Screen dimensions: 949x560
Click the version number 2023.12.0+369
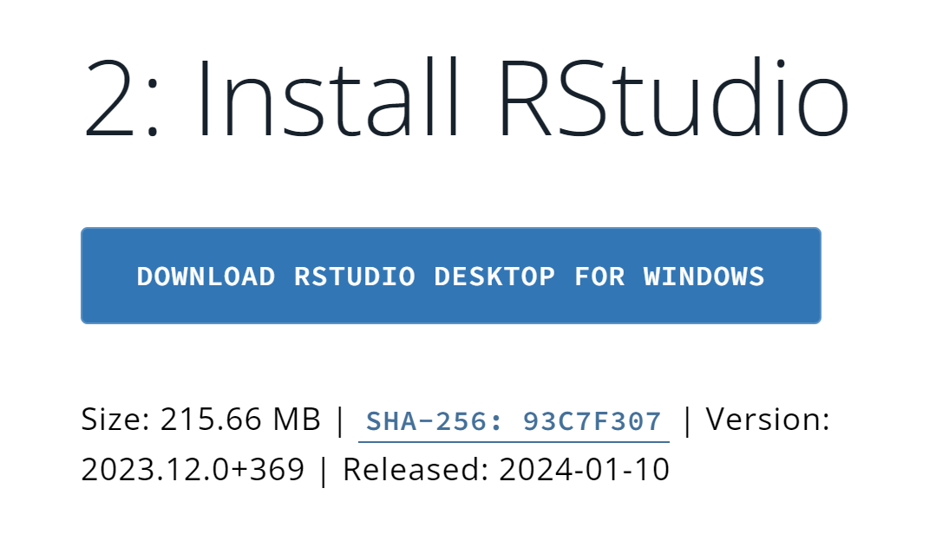pyautogui.click(x=193, y=470)
